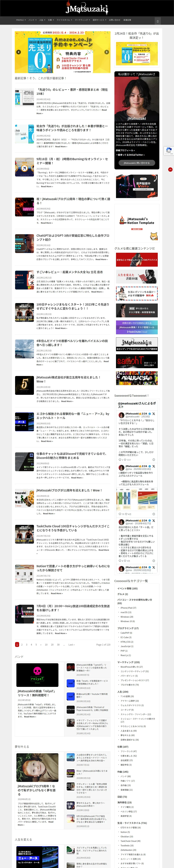
Task: Click the info icon on the 2月18日 tweet
Action: pos(154,460)
